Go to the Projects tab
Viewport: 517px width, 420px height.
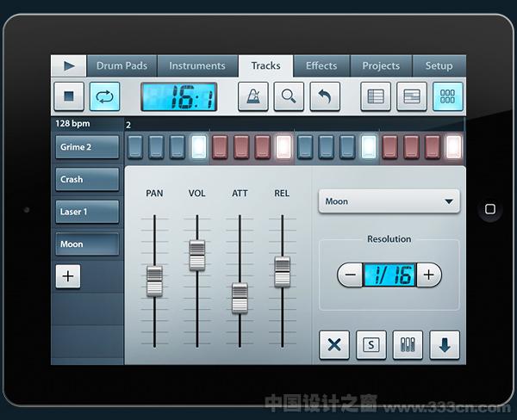(381, 66)
